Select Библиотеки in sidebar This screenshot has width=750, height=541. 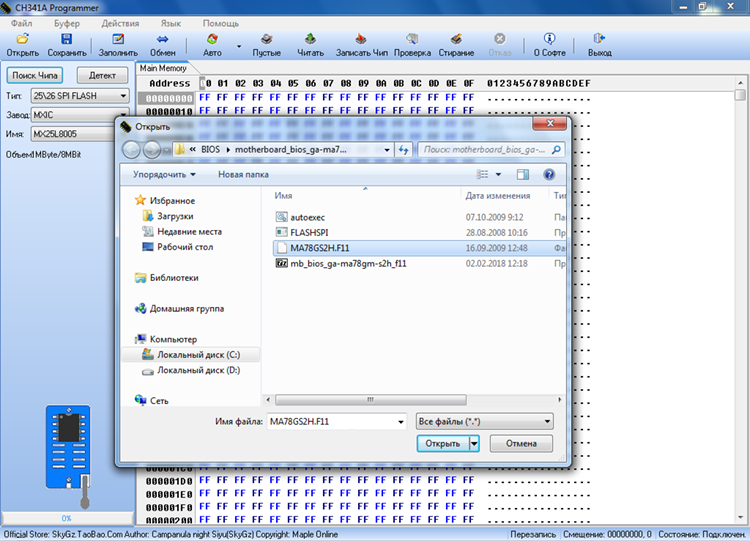[174, 278]
